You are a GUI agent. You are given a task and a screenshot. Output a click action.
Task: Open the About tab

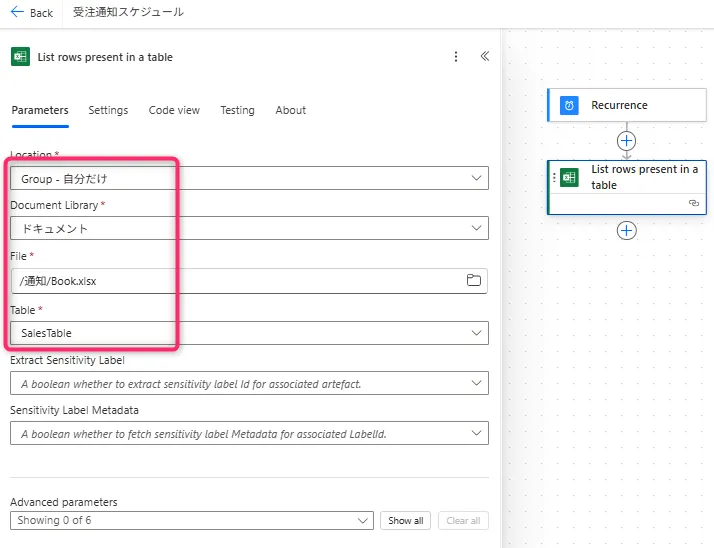(x=290, y=110)
